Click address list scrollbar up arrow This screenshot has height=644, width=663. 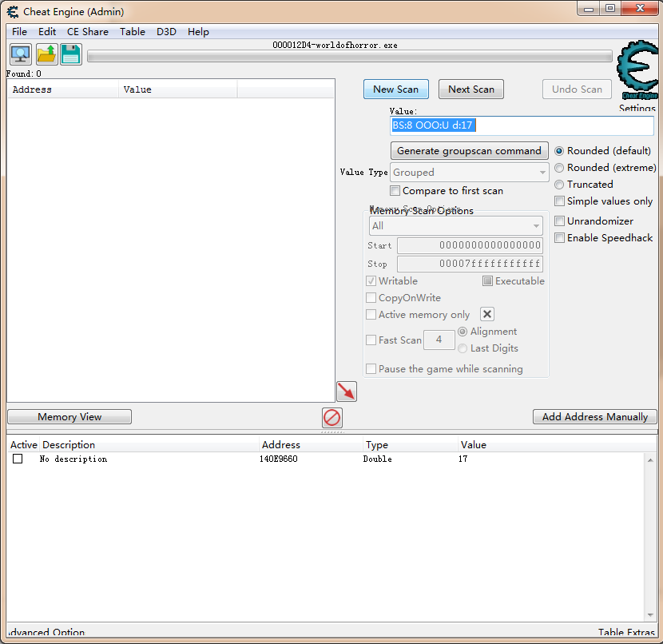pos(650,460)
